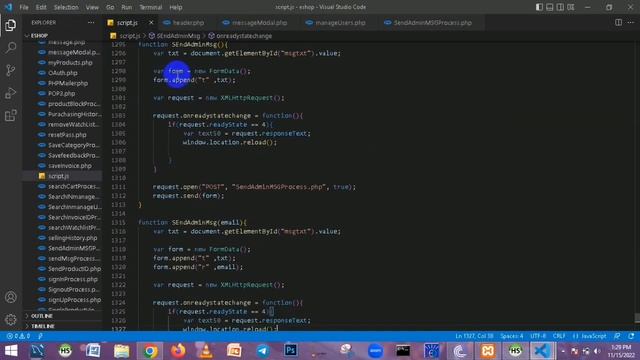Click Spaces: 4 indentation setting
640x360 pixels.
click(x=512, y=336)
